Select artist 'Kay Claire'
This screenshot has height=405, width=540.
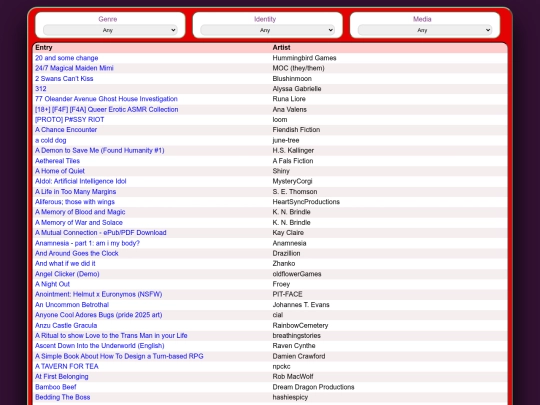coord(288,233)
